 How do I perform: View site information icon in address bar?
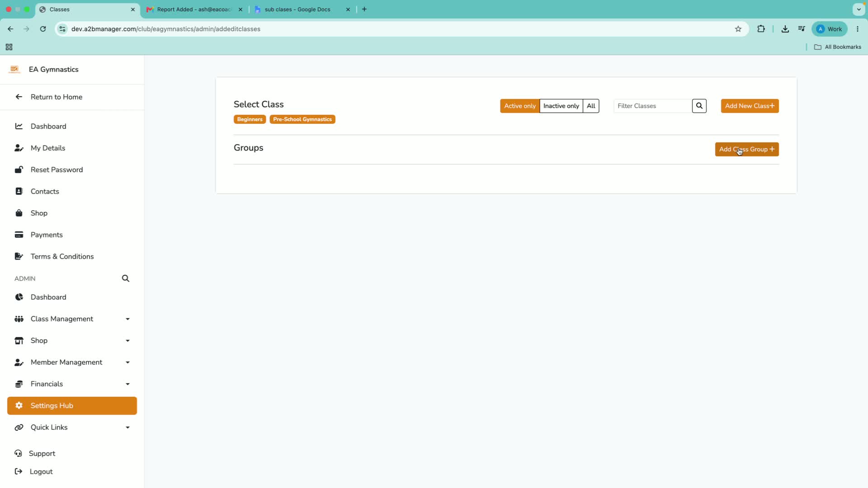(62, 29)
